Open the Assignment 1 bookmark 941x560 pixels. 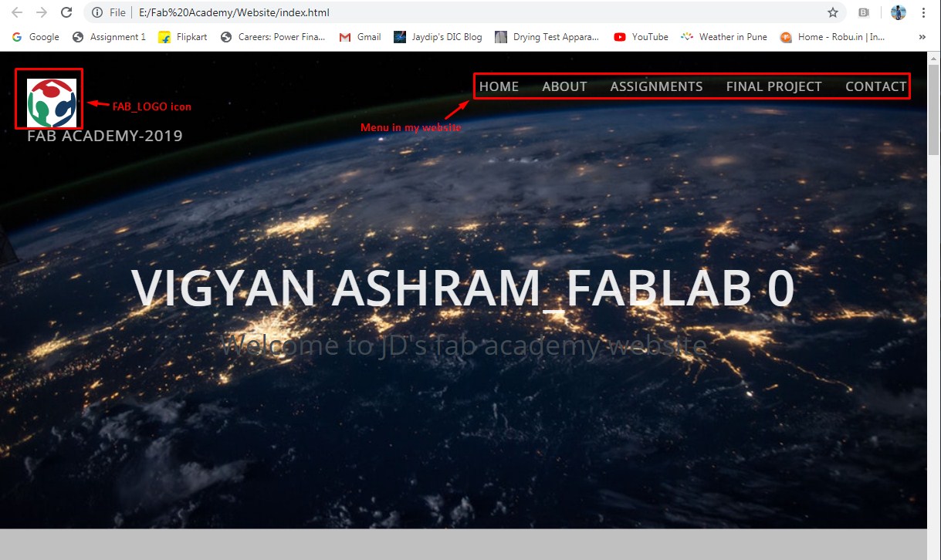pyautogui.click(x=109, y=36)
